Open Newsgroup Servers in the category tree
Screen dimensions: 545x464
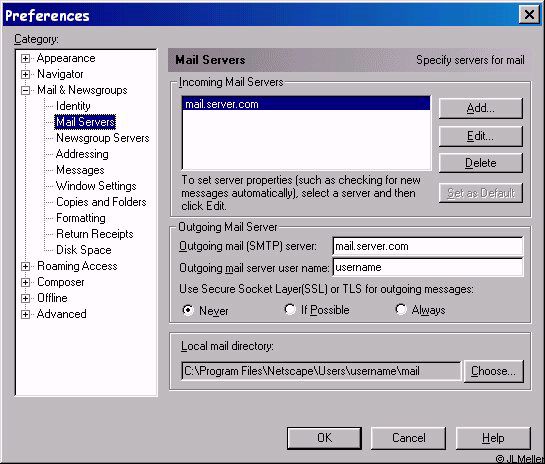pyautogui.click(x=103, y=138)
